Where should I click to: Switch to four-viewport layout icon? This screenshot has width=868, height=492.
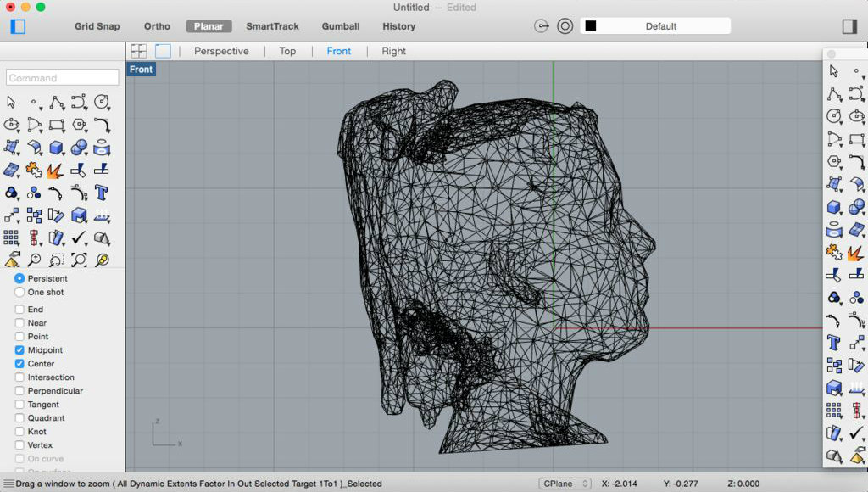click(139, 51)
